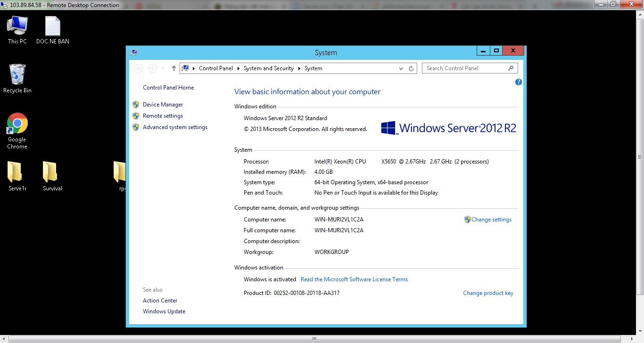Click System and Security in breadcrumb
Image resolution: width=644 pixels, height=343 pixels.
(268, 68)
